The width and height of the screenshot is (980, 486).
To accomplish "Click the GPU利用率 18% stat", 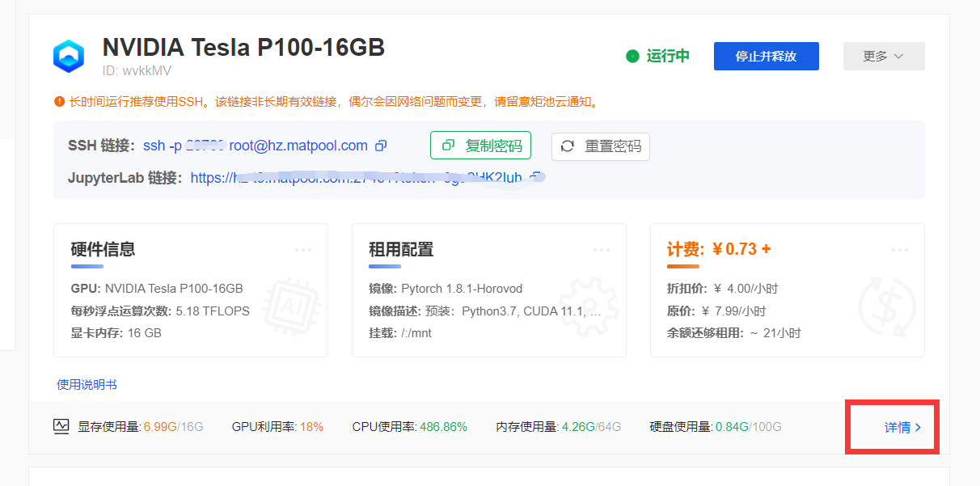I will click(x=277, y=426).
